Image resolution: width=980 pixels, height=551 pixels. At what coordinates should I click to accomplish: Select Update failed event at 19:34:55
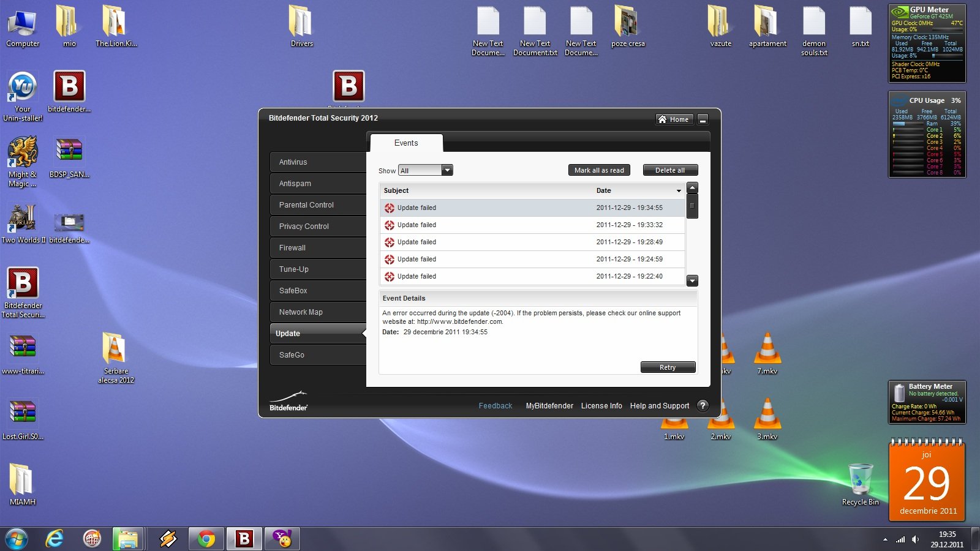[x=532, y=208]
